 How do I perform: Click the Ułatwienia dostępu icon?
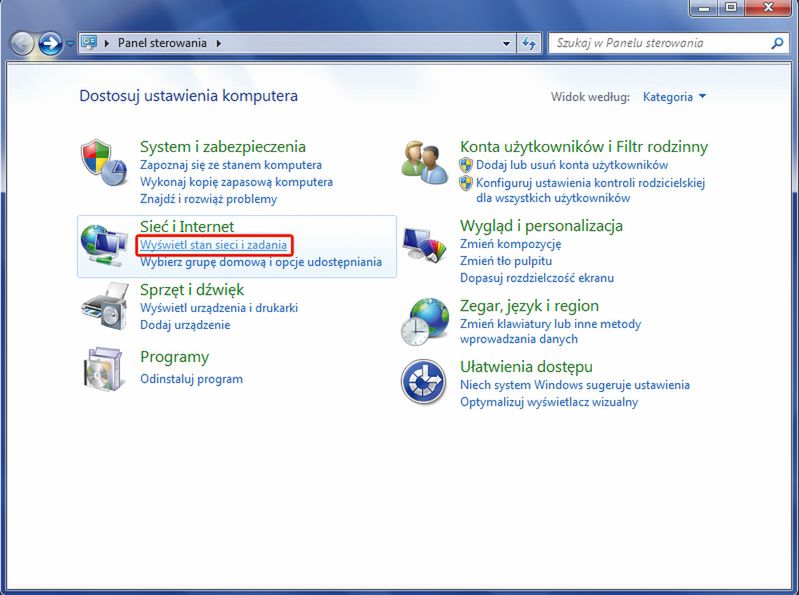(423, 382)
